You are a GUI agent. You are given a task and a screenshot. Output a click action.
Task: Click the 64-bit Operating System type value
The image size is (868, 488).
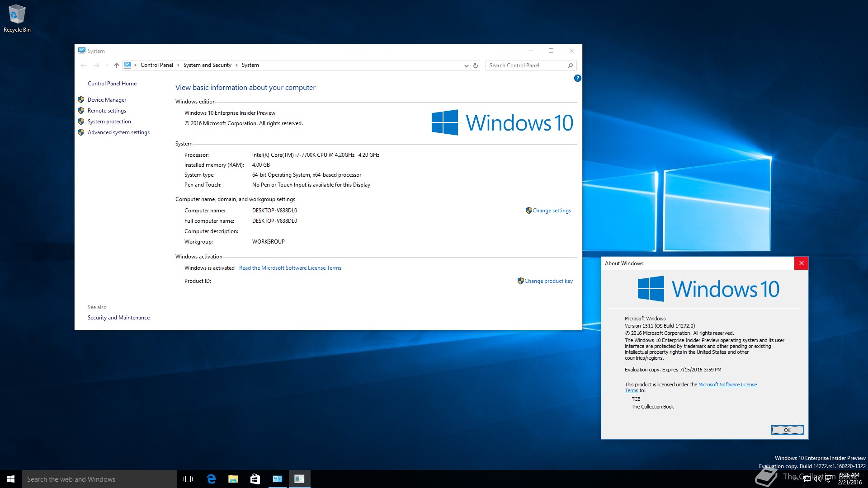[307, 175]
